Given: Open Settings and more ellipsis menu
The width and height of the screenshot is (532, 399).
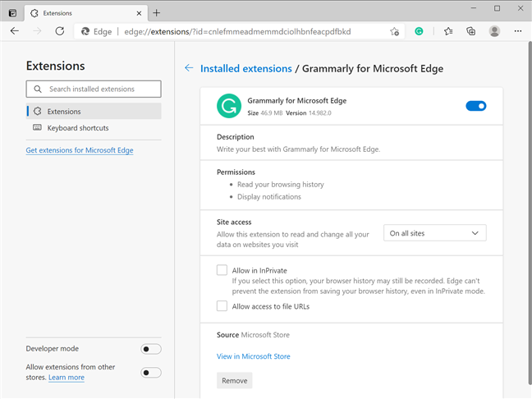Looking at the screenshot, I should tap(518, 31).
